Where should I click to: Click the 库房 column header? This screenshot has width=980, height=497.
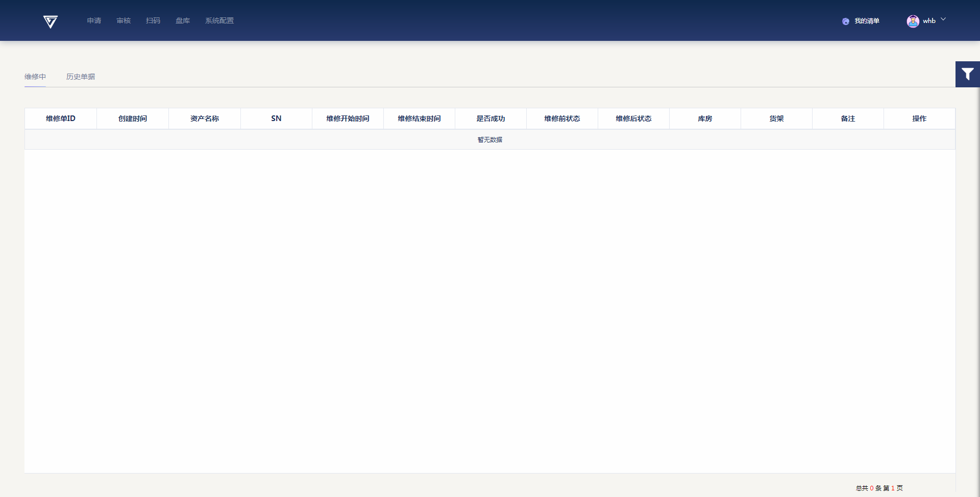tap(705, 119)
